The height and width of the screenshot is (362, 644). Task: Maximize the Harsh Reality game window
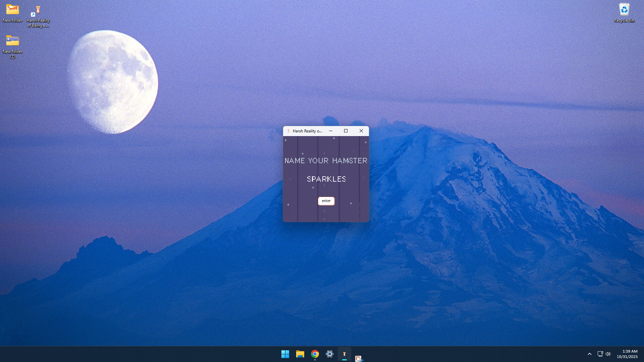(x=346, y=131)
